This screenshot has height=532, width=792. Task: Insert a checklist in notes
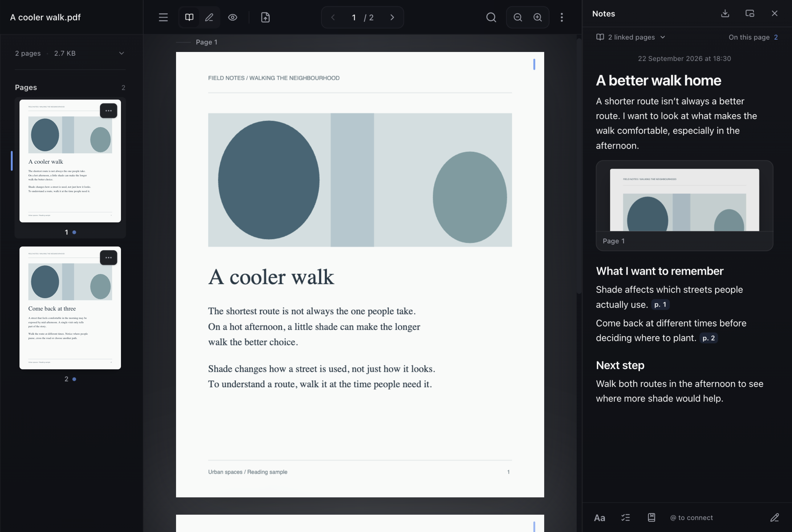[x=625, y=518]
